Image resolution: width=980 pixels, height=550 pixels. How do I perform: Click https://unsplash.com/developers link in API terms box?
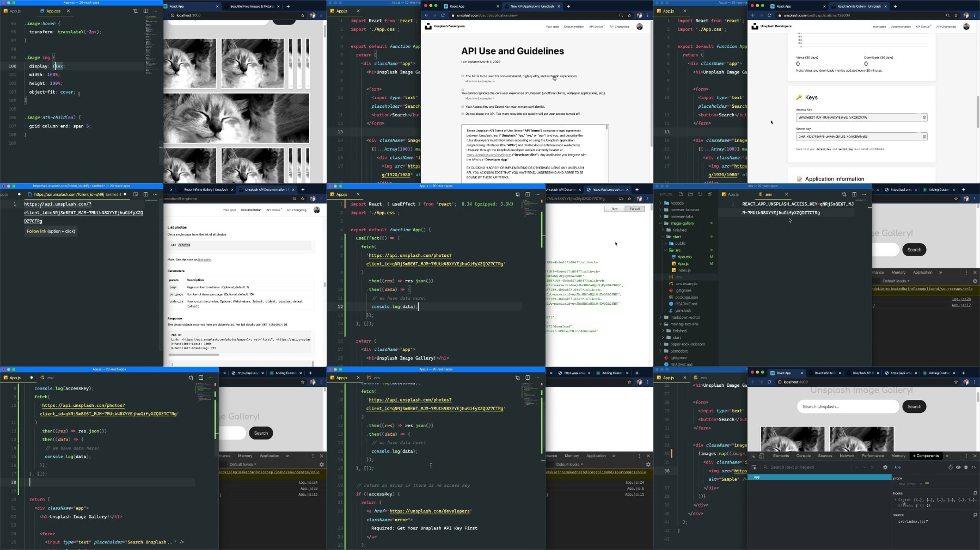[489, 155]
